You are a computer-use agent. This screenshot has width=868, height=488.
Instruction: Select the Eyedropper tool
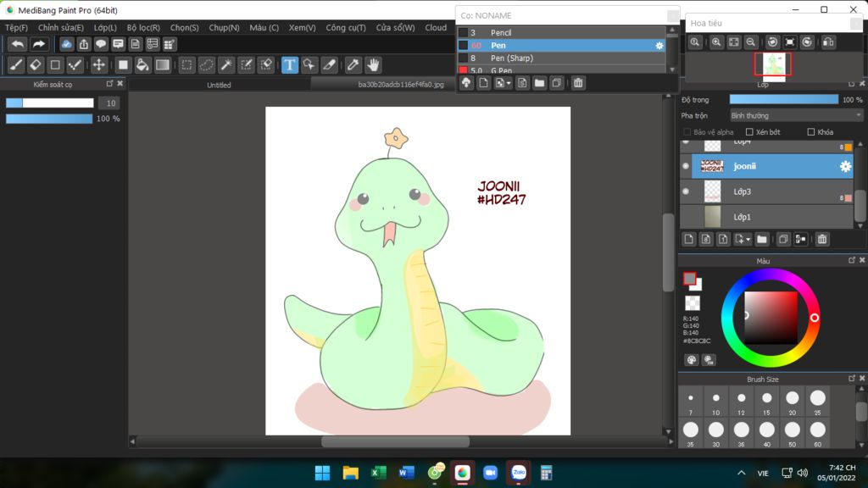353,65
